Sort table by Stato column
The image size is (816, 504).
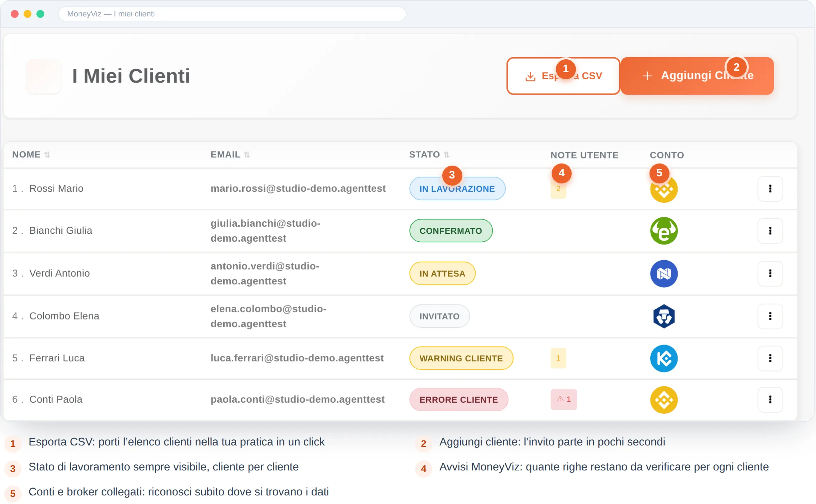(x=429, y=155)
